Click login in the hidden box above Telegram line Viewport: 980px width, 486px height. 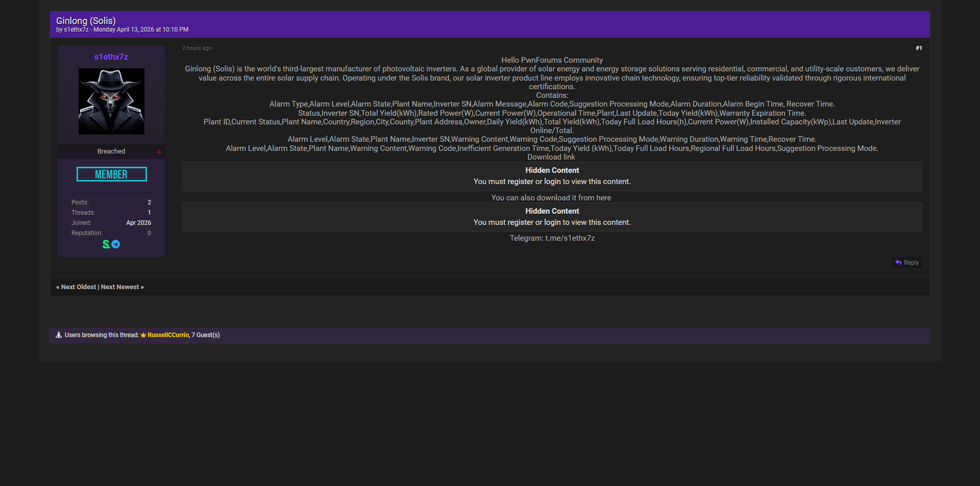552,222
